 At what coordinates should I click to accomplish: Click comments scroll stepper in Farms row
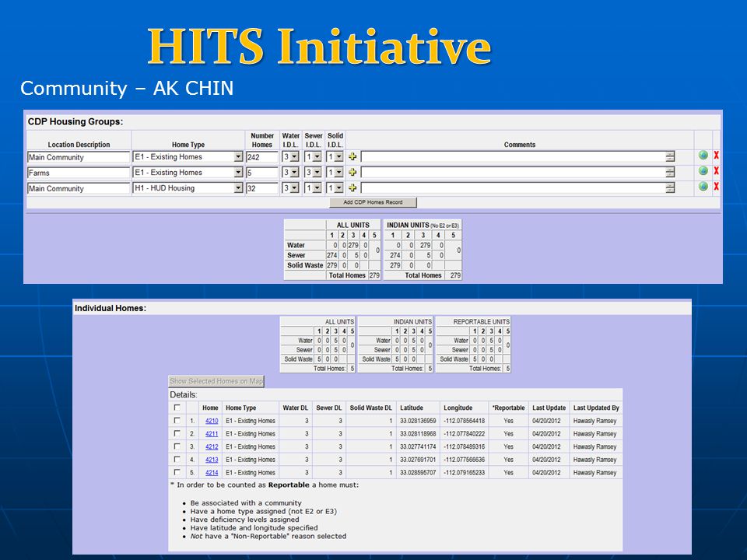(x=670, y=173)
